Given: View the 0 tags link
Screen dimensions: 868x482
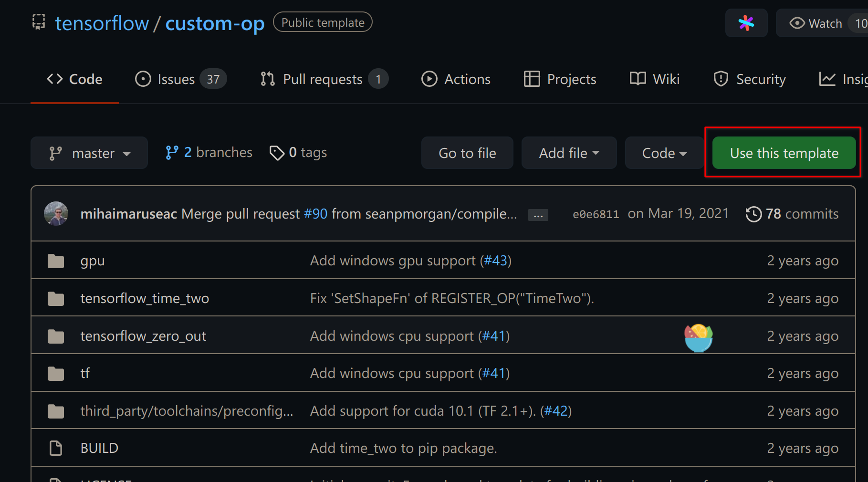Looking at the screenshot, I should click(x=299, y=153).
